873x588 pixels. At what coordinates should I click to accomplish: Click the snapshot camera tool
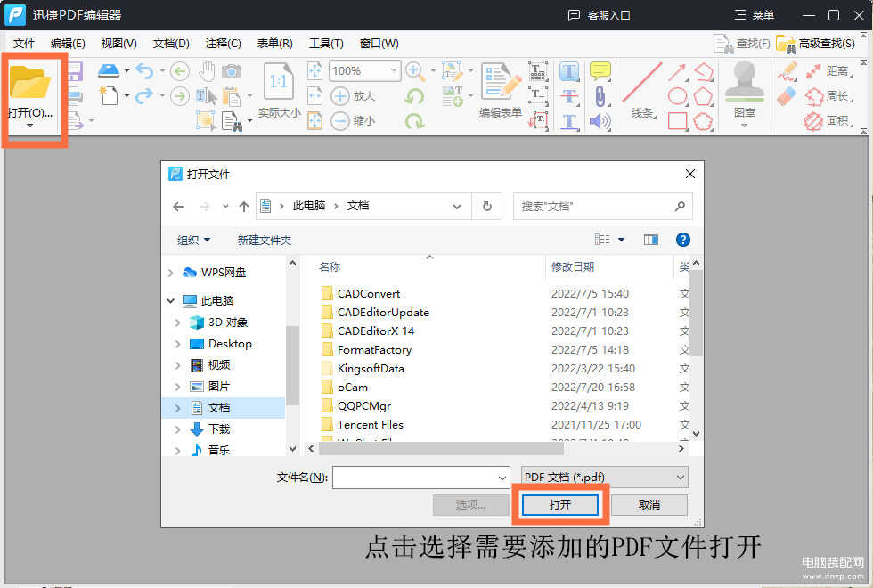(x=232, y=71)
